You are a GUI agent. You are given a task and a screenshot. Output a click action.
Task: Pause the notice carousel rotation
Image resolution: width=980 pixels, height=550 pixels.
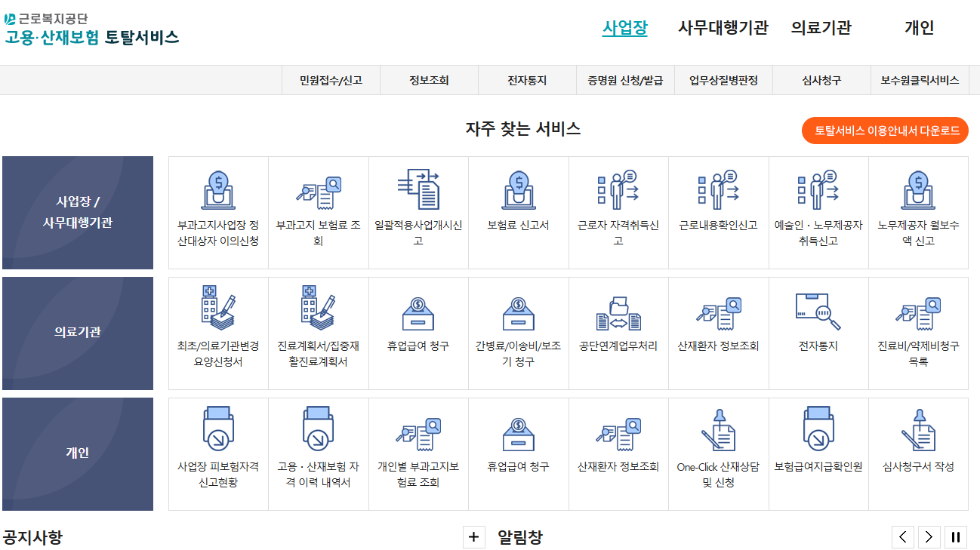[x=955, y=537]
